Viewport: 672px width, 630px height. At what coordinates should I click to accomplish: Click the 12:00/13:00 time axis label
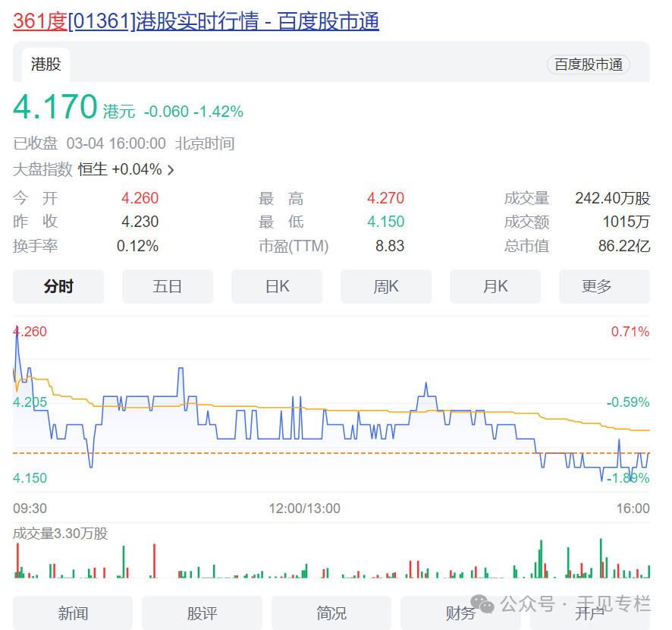coord(304,509)
